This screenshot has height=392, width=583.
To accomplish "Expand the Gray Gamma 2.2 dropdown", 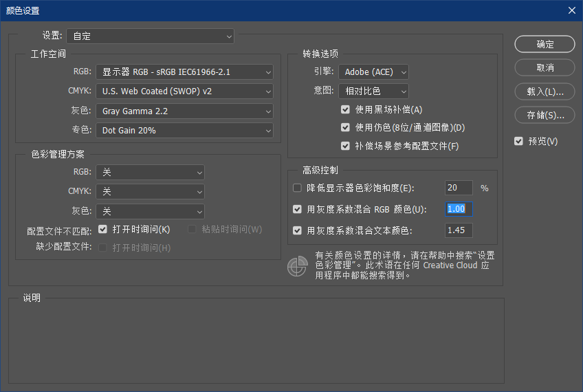I will click(184, 111).
